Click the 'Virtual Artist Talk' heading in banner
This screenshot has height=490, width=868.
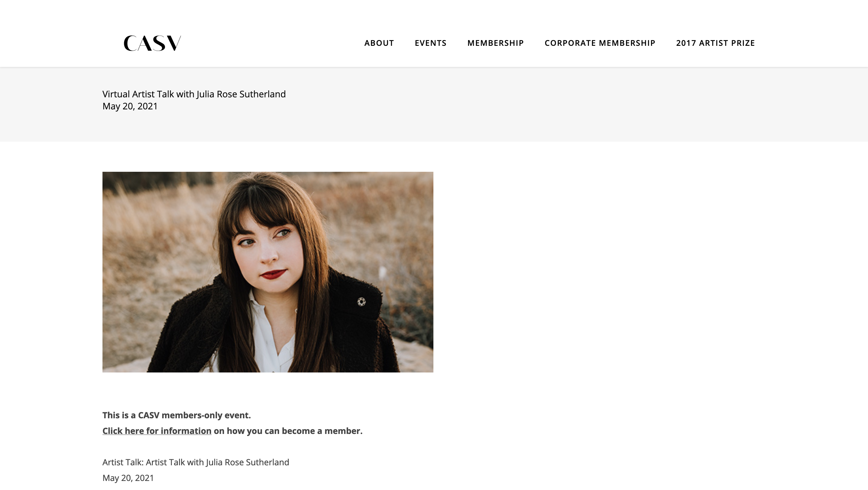[x=194, y=94]
